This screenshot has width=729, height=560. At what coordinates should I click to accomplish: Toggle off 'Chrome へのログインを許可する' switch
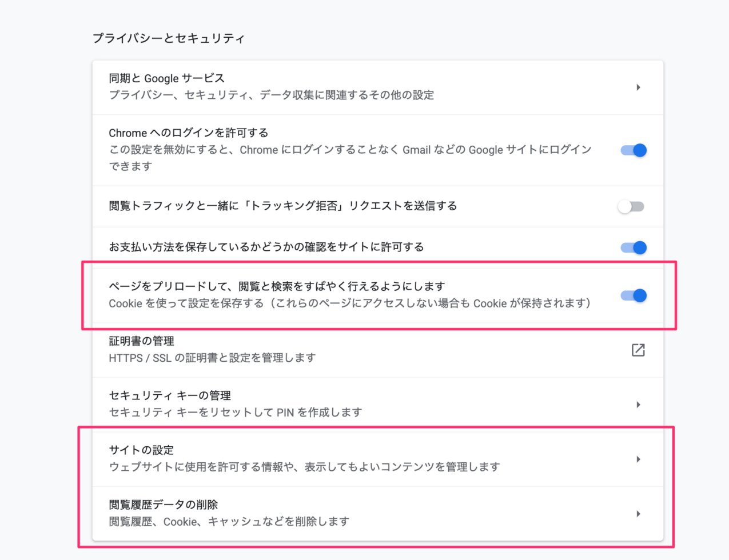[x=634, y=150]
